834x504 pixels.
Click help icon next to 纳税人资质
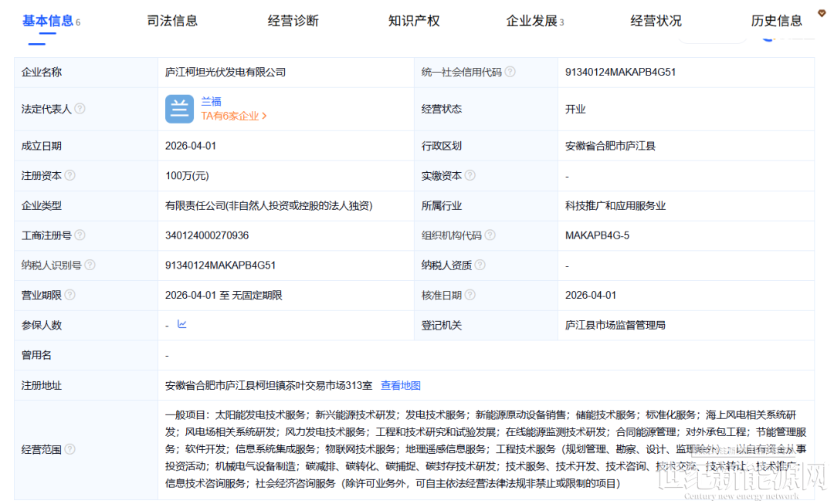(480, 266)
